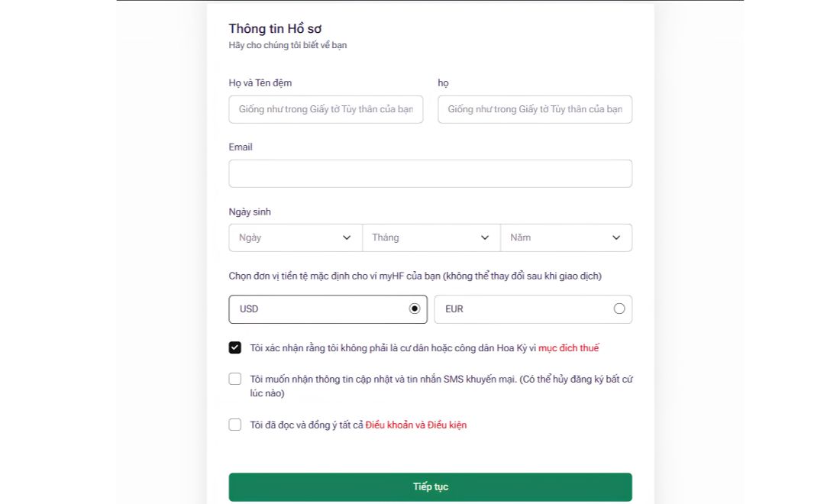Focus the họ input field
This screenshot has width=840, height=504.
[535, 109]
